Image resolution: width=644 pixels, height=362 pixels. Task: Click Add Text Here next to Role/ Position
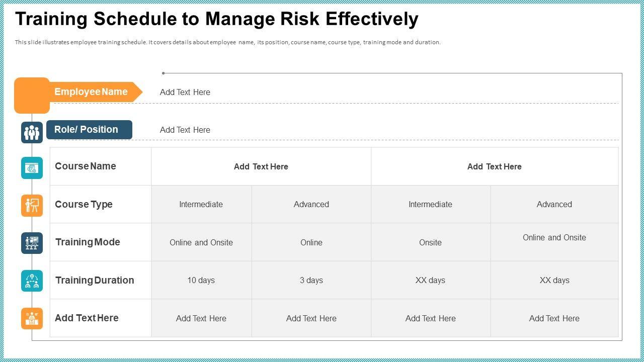(185, 130)
